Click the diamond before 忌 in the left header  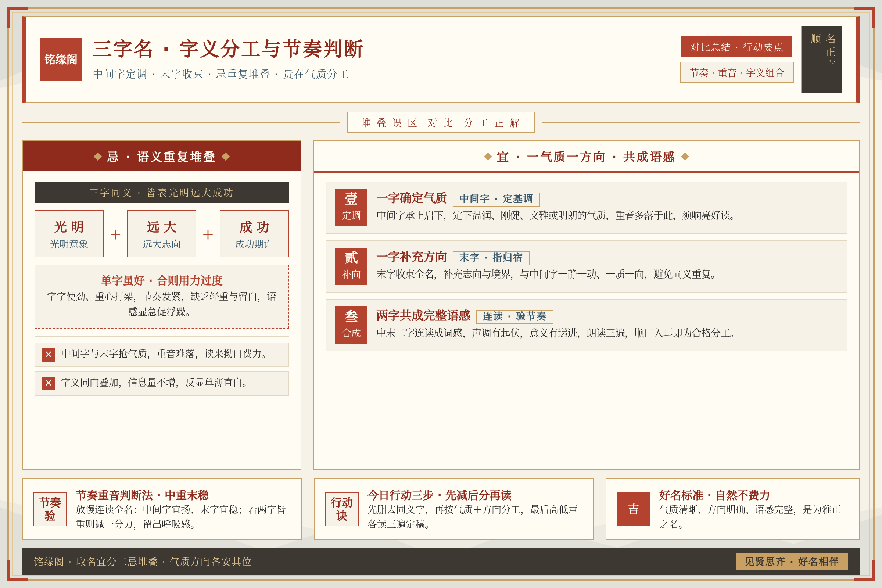point(97,157)
